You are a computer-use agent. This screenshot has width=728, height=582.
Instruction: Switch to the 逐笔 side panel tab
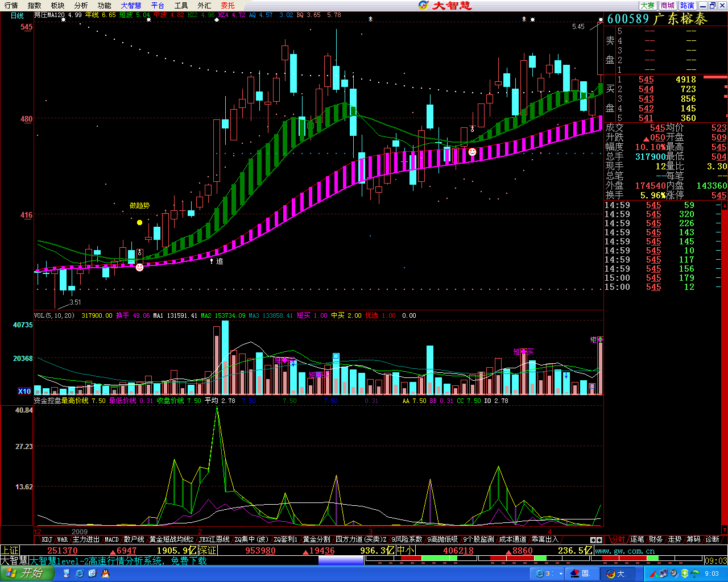(638, 539)
